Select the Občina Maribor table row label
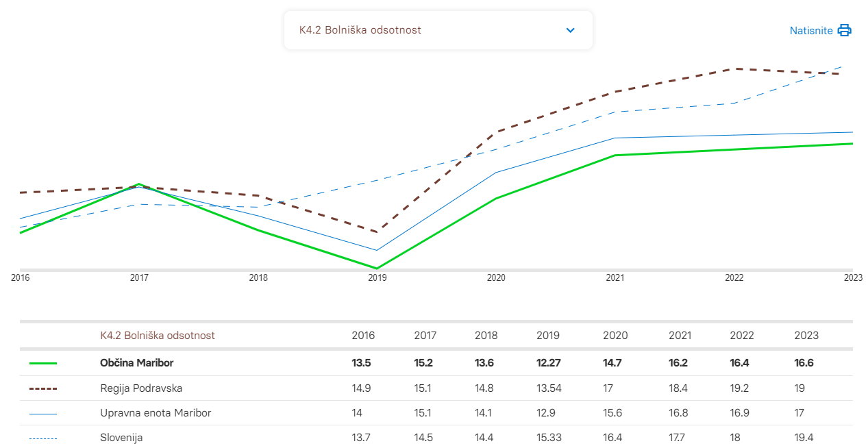This screenshot has height=448, width=868. click(137, 363)
